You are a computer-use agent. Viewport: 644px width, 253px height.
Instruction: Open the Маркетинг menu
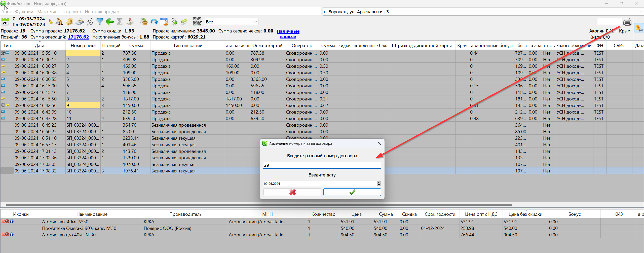click(x=48, y=12)
